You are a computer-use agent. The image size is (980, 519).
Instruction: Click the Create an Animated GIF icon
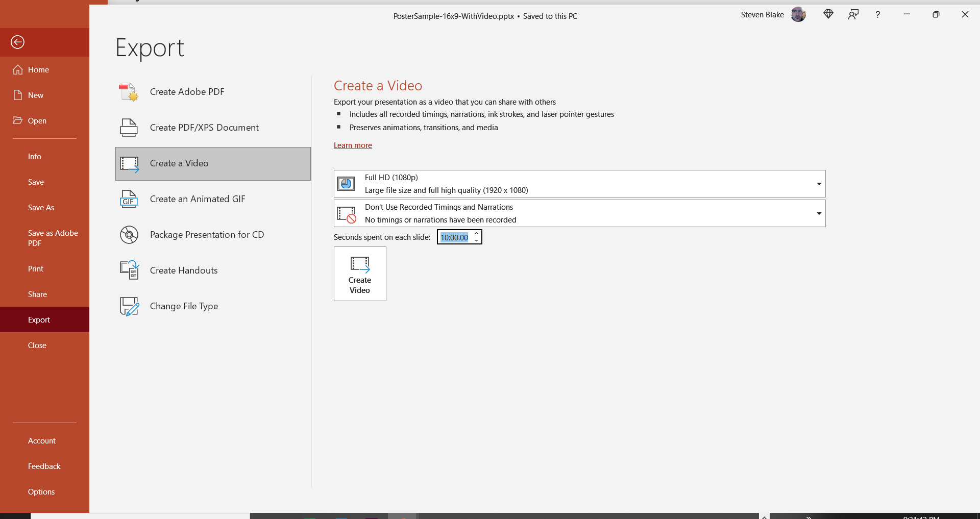[x=129, y=199]
